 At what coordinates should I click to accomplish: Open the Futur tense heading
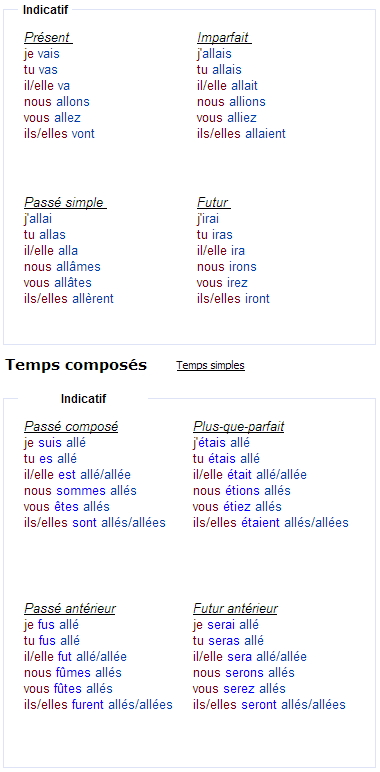tap(213, 202)
